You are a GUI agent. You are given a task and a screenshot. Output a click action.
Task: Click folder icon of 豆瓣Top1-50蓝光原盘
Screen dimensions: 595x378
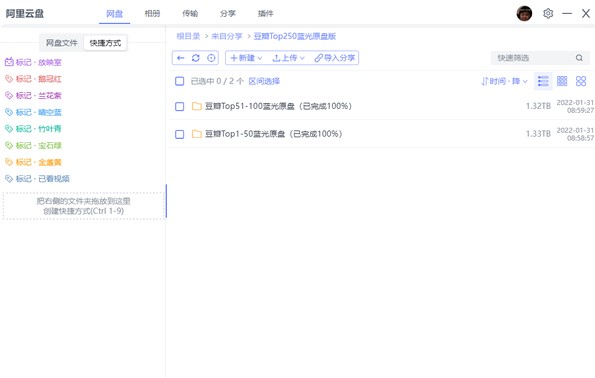coord(197,134)
